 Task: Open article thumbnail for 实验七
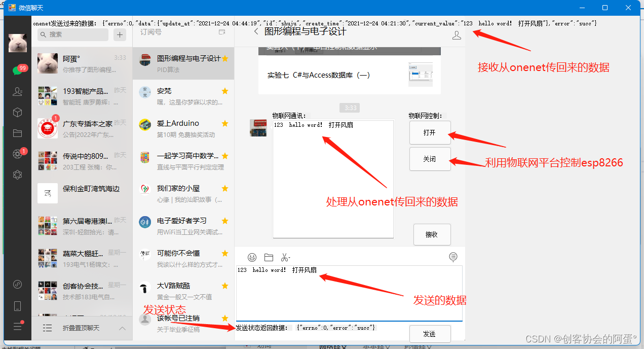coord(421,75)
